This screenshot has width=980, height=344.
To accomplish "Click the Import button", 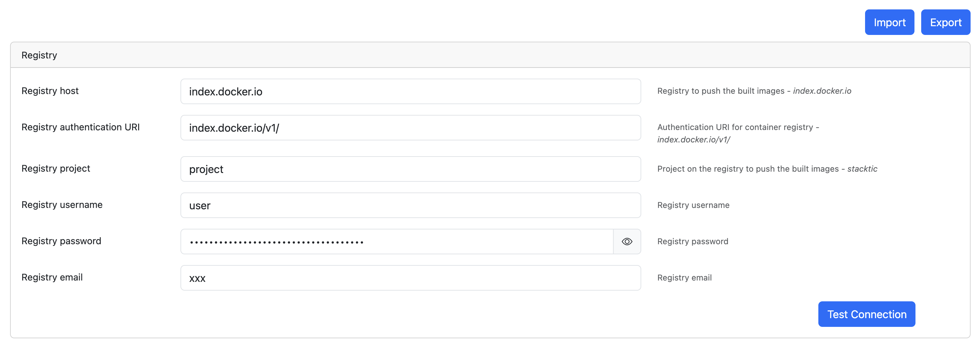I will pos(889,23).
